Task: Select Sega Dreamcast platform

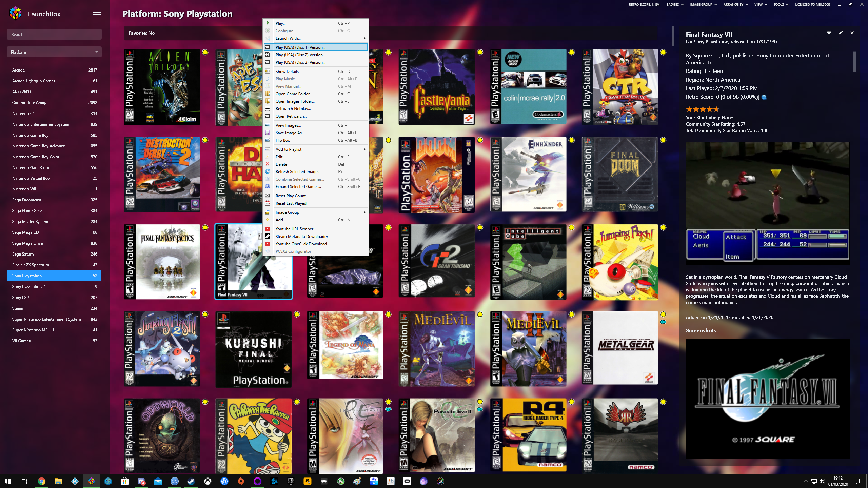Action: 54,200
